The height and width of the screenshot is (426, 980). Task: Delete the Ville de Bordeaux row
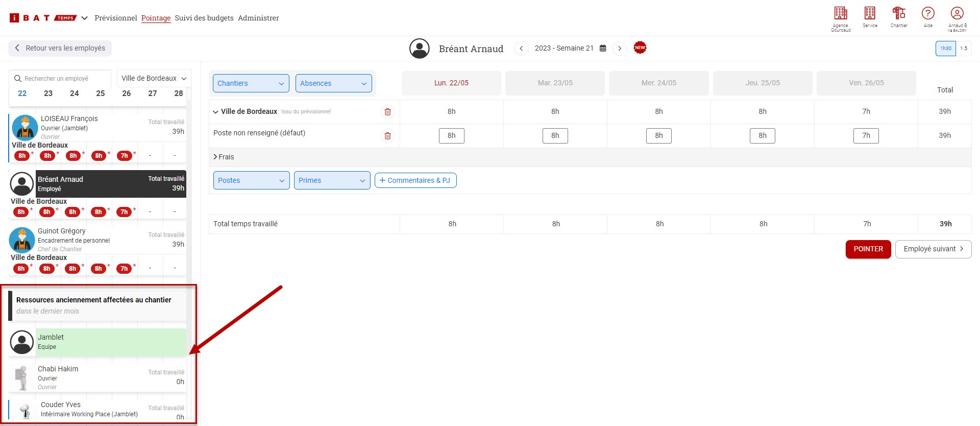click(x=388, y=112)
